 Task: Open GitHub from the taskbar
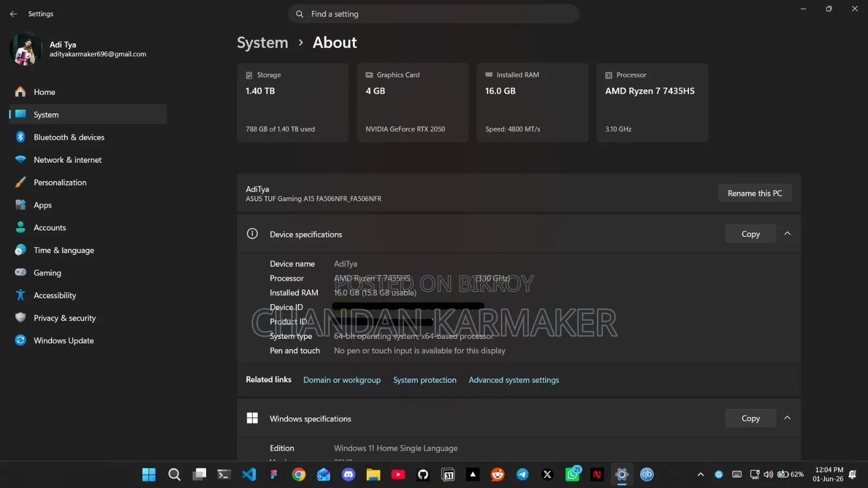423,475
